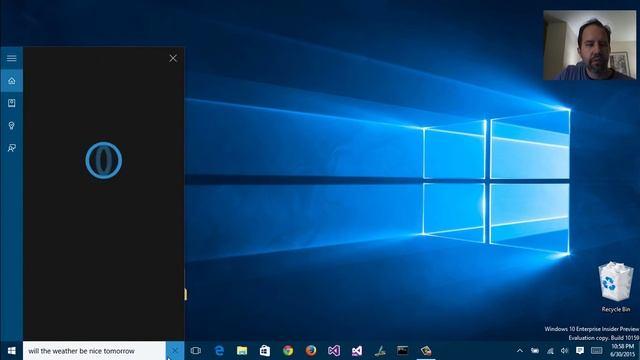Open the second Visual Studio taskbar icon
Screen dimensions: 640x360
(357, 351)
